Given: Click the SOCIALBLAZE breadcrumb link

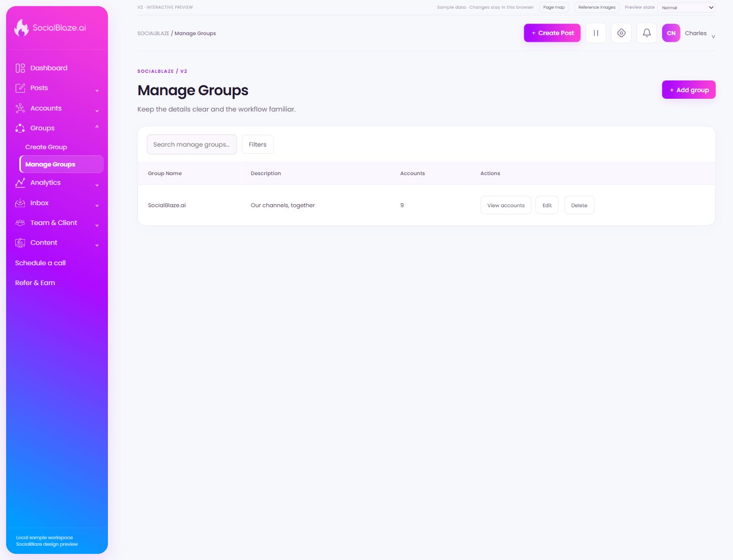Looking at the screenshot, I should coord(153,34).
